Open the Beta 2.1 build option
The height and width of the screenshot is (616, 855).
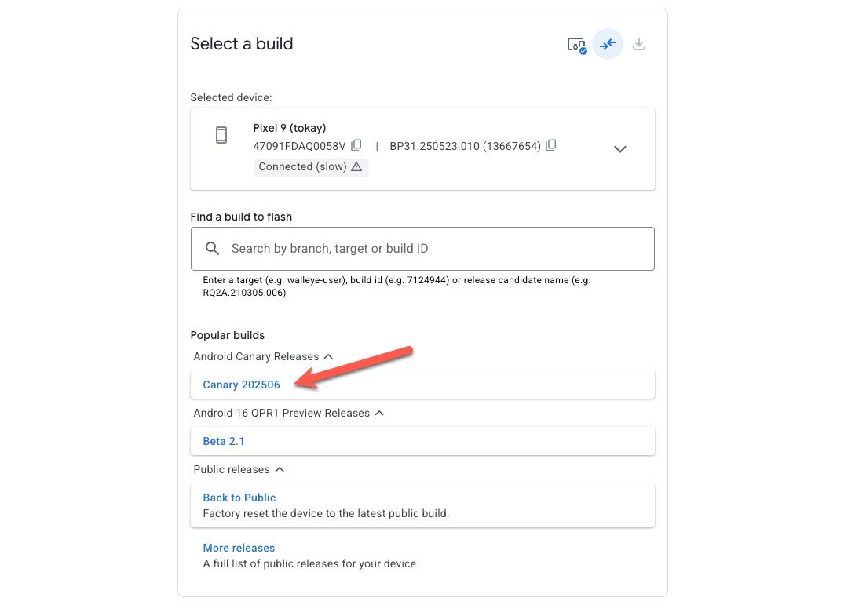(x=224, y=441)
